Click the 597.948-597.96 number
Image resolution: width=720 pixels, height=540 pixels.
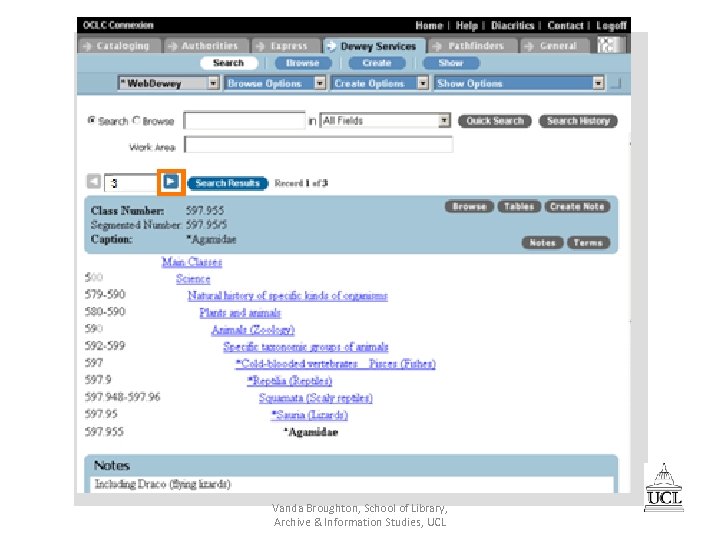(x=122, y=397)
